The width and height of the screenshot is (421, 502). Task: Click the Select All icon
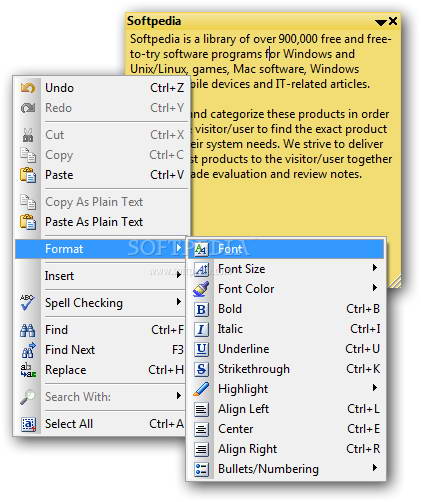(x=28, y=424)
